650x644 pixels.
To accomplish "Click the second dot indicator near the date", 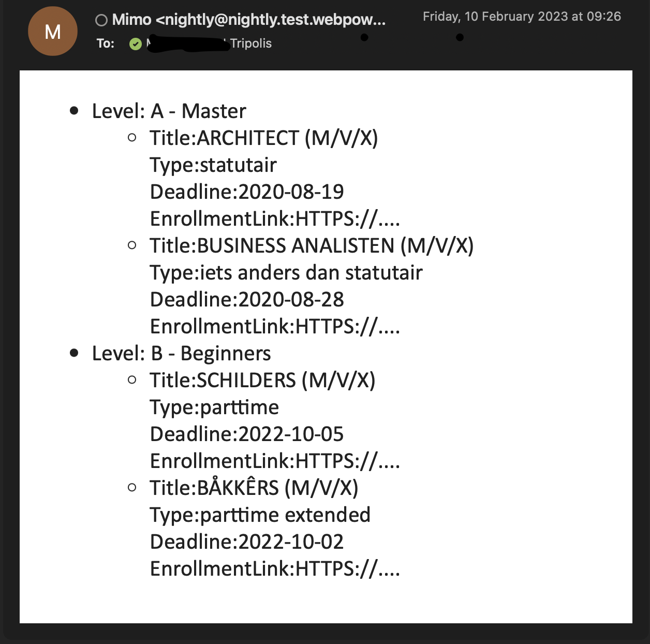I will 460,37.
